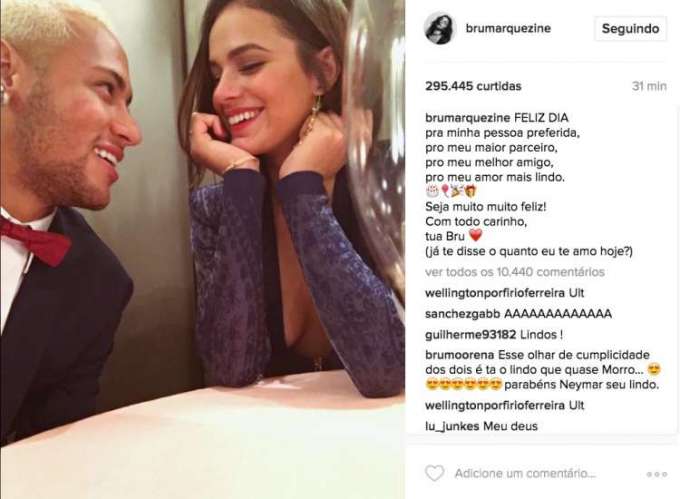Click the brumarquezine profile avatar
The image size is (680, 499).
tap(439, 28)
